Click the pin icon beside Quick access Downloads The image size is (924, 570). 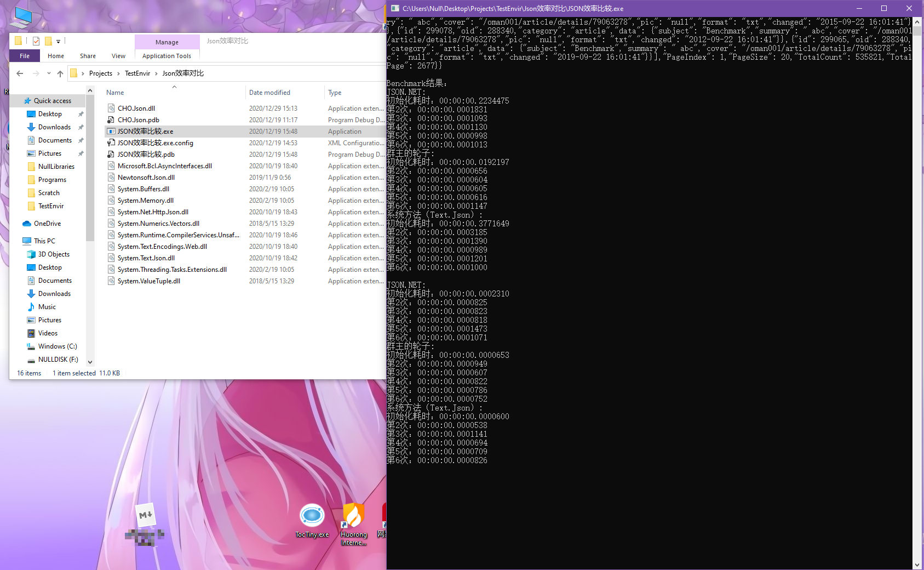click(81, 127)
